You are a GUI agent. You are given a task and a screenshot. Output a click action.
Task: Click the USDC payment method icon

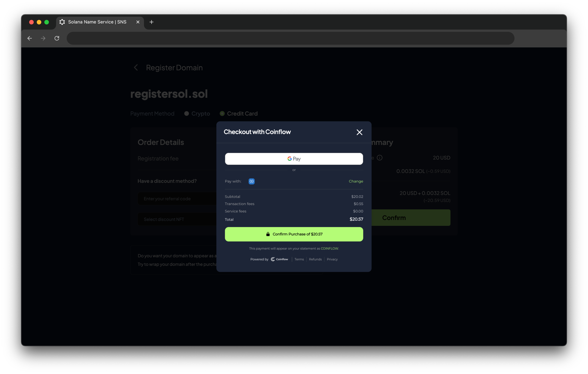(x=251, y=181)
